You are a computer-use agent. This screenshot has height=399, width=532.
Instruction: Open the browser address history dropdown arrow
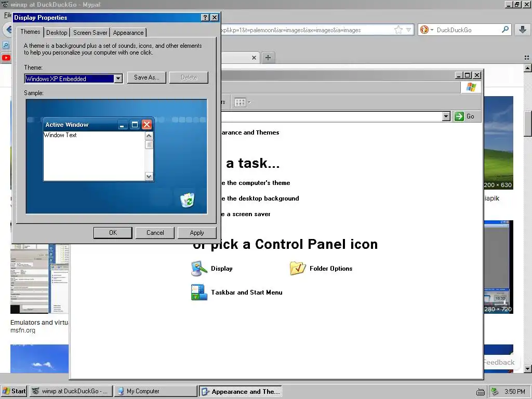[408, 30]
